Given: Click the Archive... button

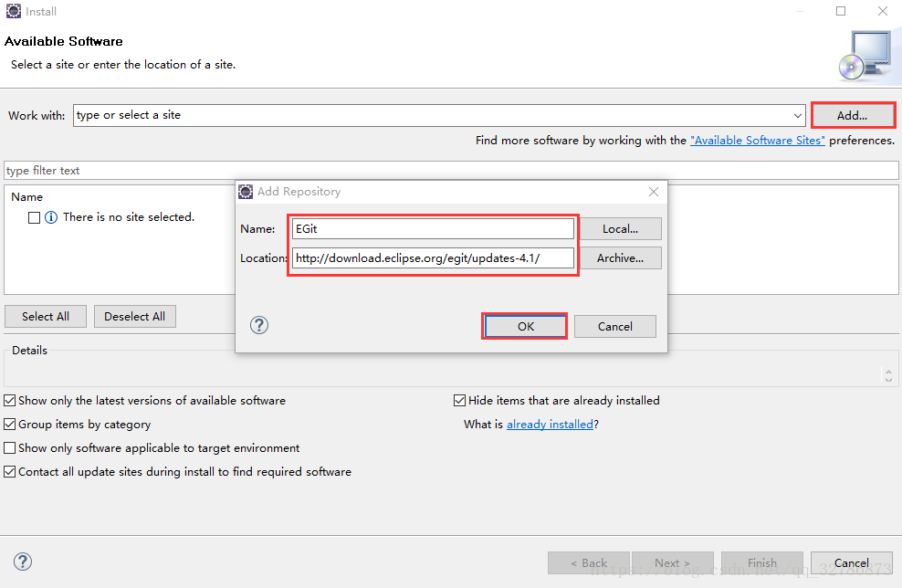Looking at the screenshot, I should [x=620, y=257].
